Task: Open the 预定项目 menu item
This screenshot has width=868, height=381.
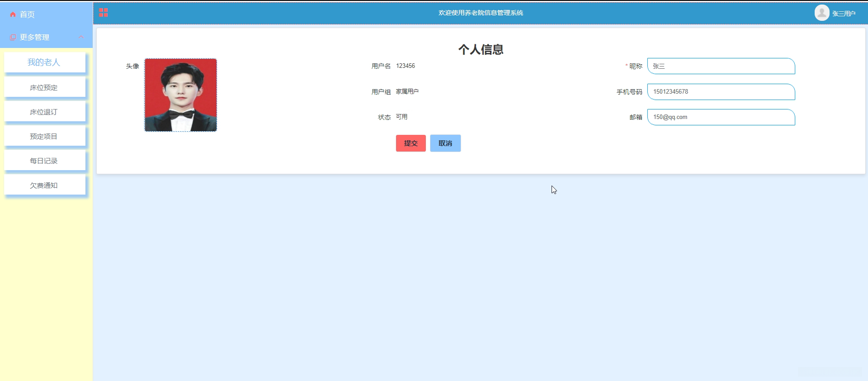Action: (x=45, y=136)
